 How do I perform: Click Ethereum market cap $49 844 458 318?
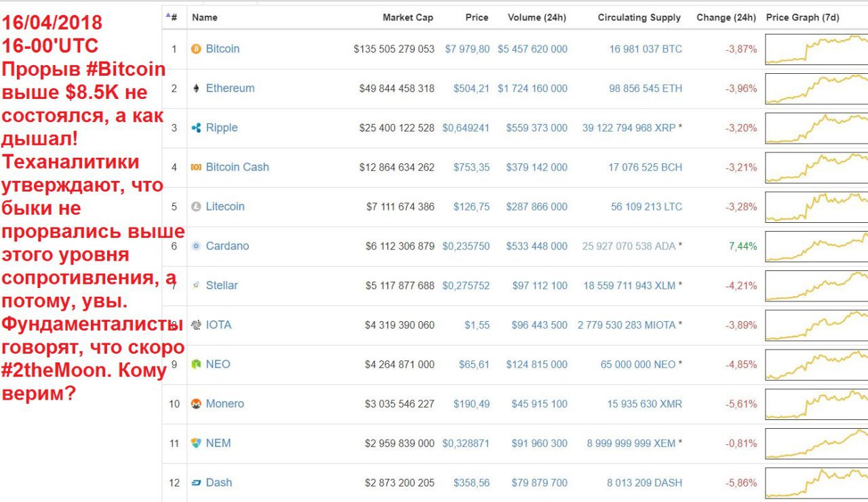(x=397, y=88)
